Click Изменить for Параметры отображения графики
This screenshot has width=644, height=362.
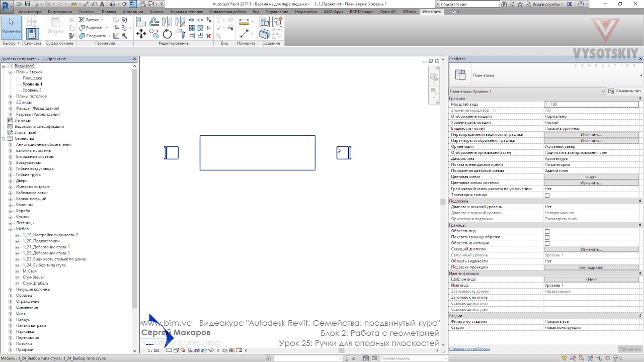point(591,141)
